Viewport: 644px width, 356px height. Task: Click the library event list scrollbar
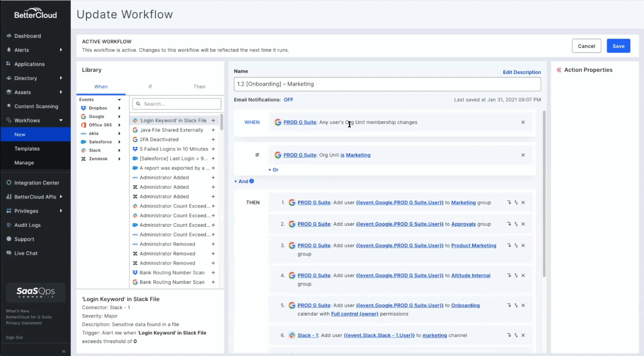[x=222, y=122]
